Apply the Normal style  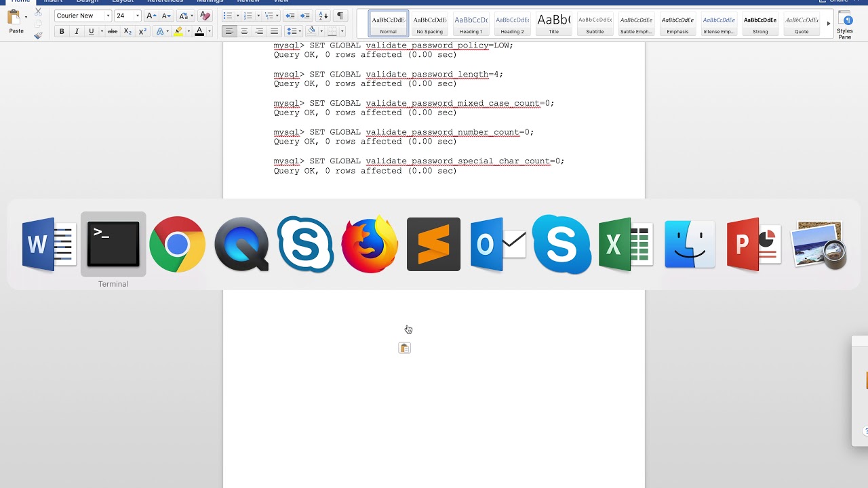[x=389, y=24]
